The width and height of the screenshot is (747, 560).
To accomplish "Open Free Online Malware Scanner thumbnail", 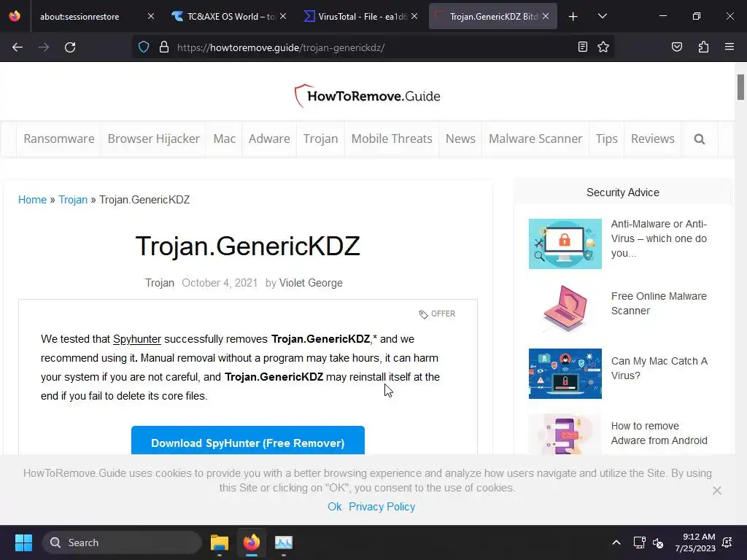I will tap(565, 308).
